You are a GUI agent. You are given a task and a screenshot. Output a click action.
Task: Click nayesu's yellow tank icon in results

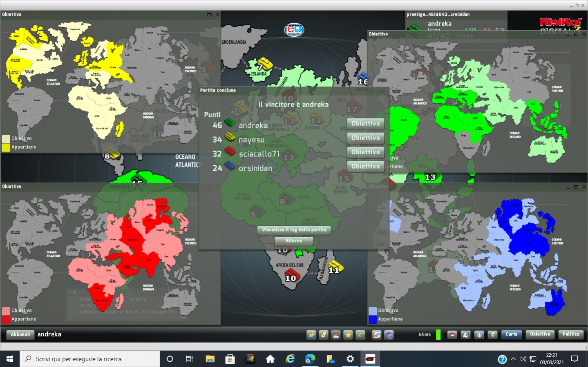(x=230, y=137)
